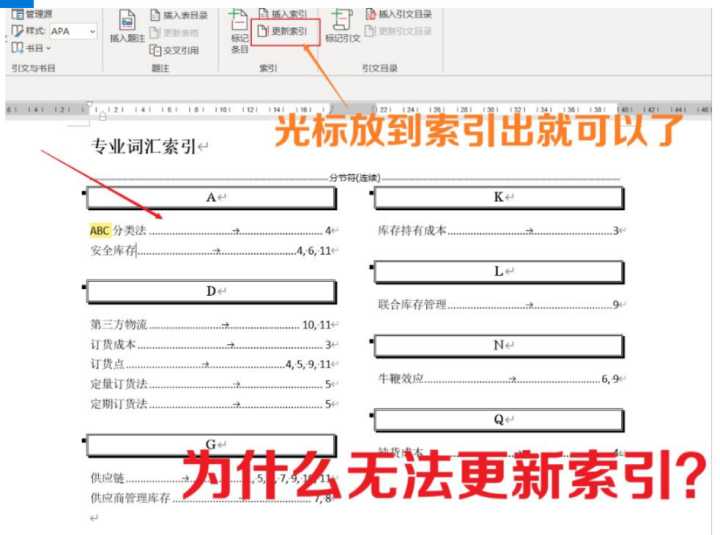The image size is (720, 535).
Task: Click the index entry ABC分类法
Action: (x=118, y=231)
